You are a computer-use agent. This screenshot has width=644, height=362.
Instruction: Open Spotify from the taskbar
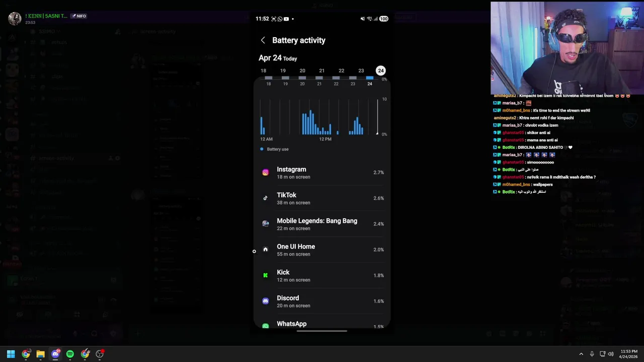click(x=70, y=354)
